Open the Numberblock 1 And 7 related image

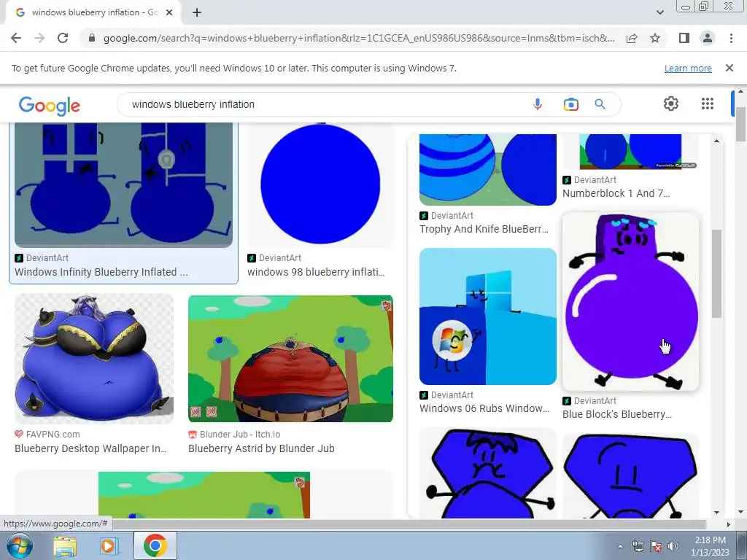(630, 152)
